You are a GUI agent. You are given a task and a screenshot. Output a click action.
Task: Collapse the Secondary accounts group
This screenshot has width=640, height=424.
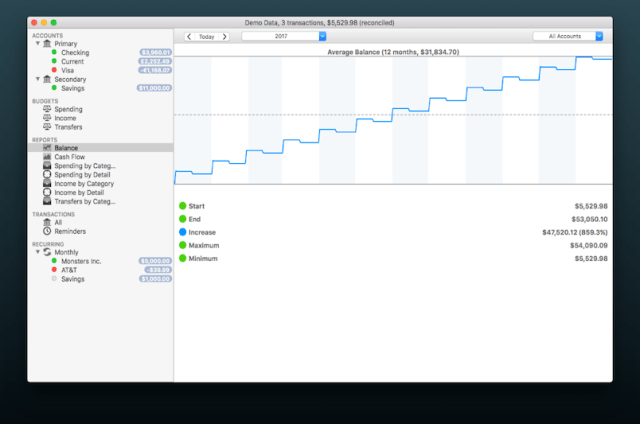pos(38,79)
